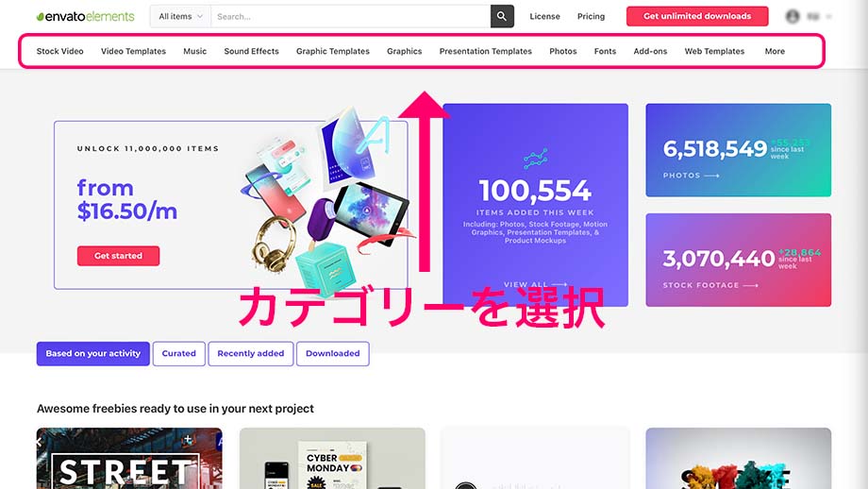Image resolution: width=868 pixels, height=489 pixels.
Task: Open the License link
Action: tap(544, 17)
